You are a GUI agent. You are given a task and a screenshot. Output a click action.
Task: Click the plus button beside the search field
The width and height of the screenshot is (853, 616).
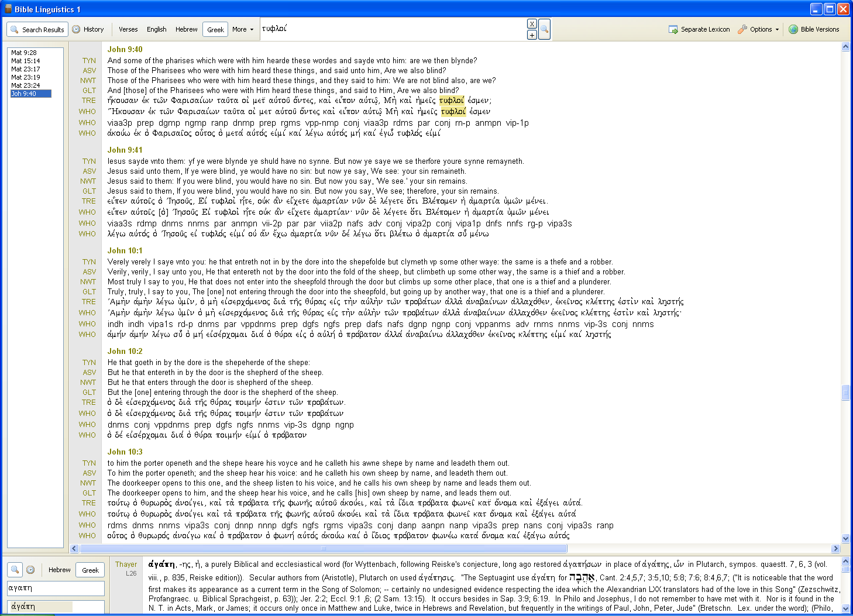[x=531, y=35]
